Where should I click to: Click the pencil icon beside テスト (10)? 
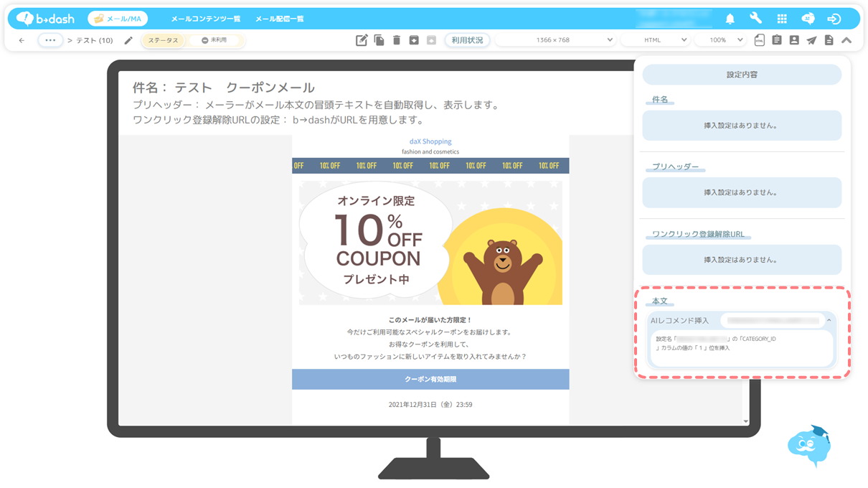128,41
